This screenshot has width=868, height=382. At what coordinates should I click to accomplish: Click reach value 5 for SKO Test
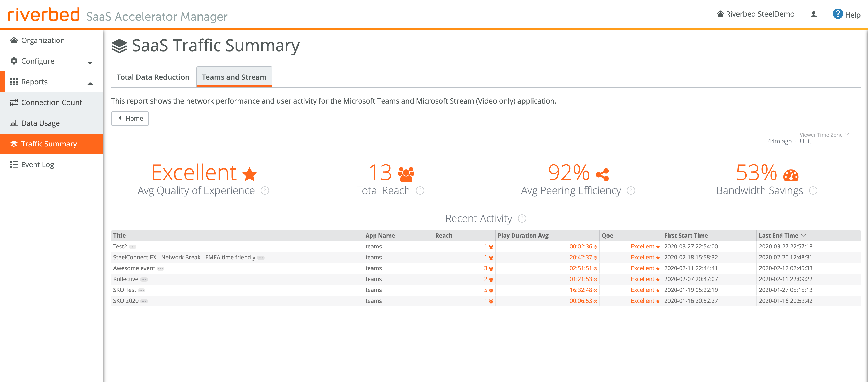[485, 290]
